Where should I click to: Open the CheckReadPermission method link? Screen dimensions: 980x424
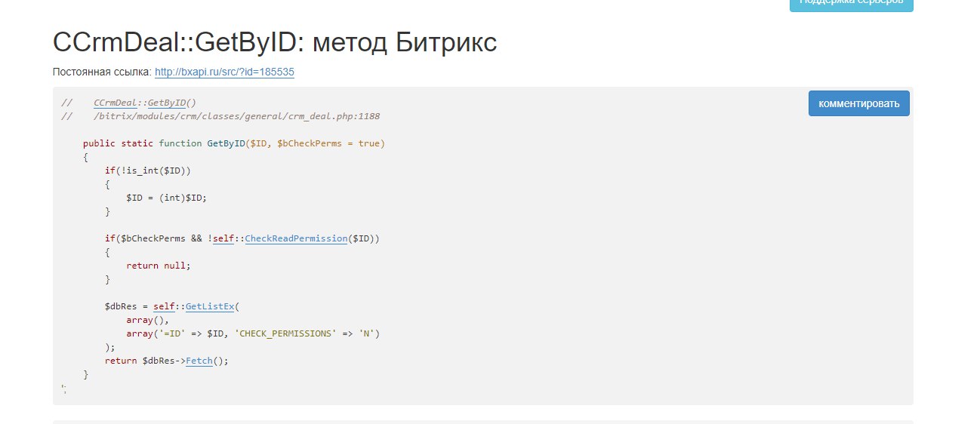tap(296, 238)
